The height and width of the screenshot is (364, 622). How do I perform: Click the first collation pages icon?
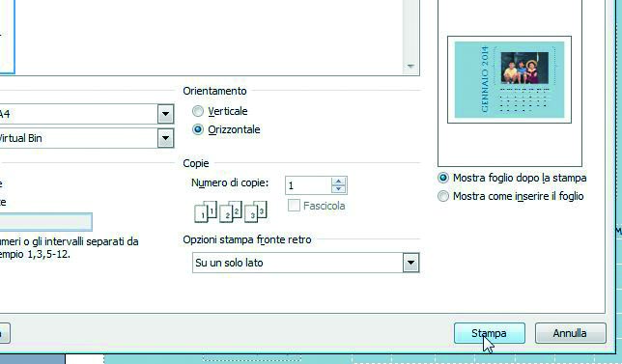pyautogui.click(x=206, y=211)
